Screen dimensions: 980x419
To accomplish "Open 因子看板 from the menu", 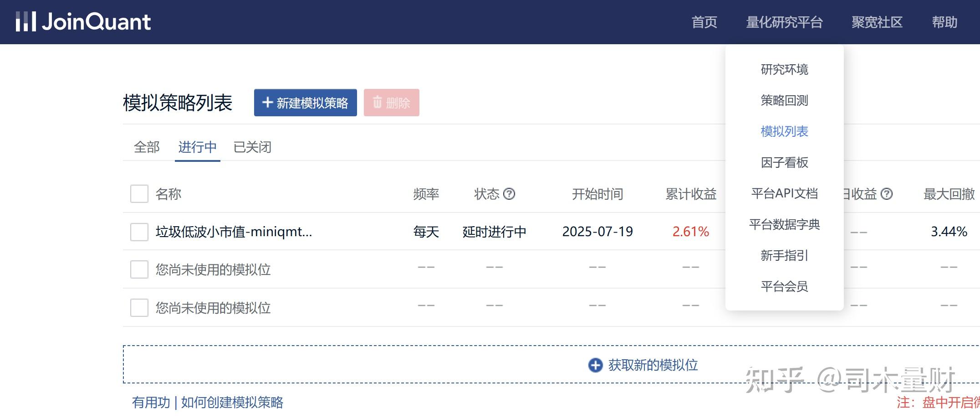I will click(785, 163).
